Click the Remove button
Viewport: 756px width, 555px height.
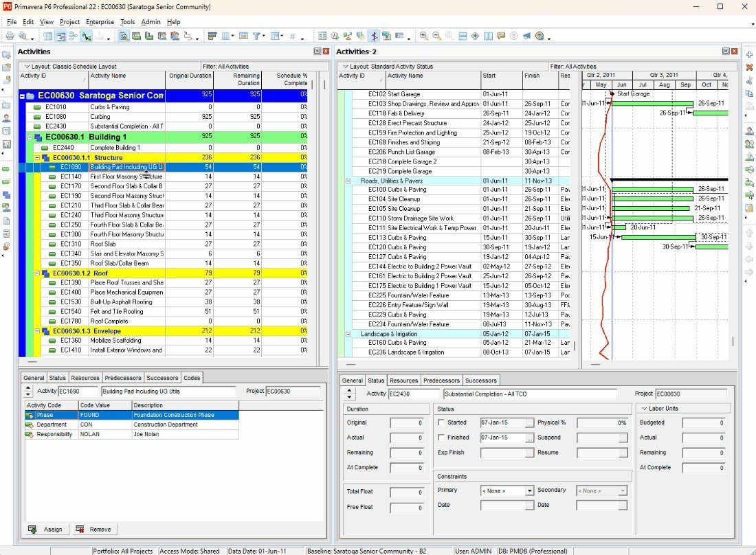[94, 530]
